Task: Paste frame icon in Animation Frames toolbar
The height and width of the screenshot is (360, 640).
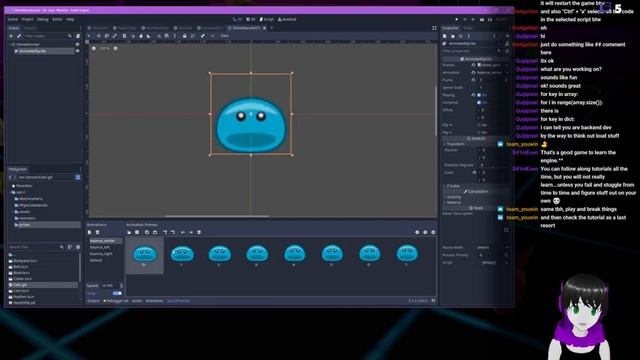Action: click(x=155, y=232)
